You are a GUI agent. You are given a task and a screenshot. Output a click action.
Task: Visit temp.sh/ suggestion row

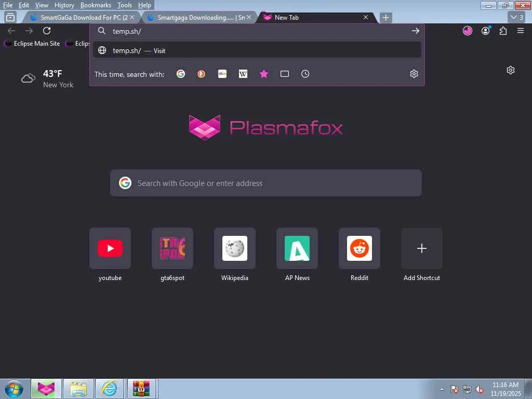click(257, 50)
